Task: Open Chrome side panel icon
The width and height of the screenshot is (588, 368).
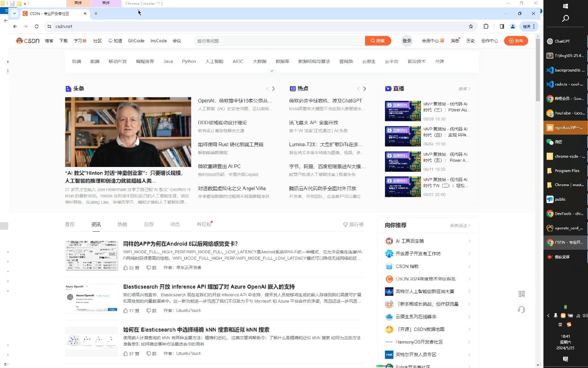Action: [x=502, y=26]
